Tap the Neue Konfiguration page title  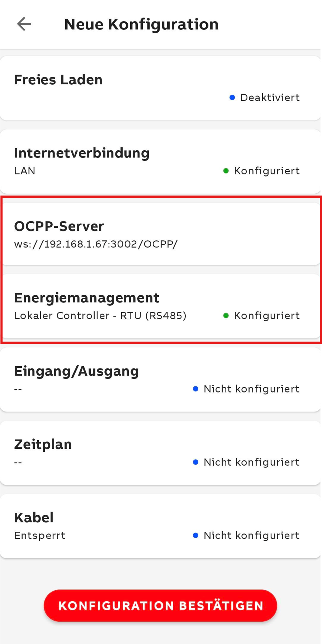coord(141,24)
